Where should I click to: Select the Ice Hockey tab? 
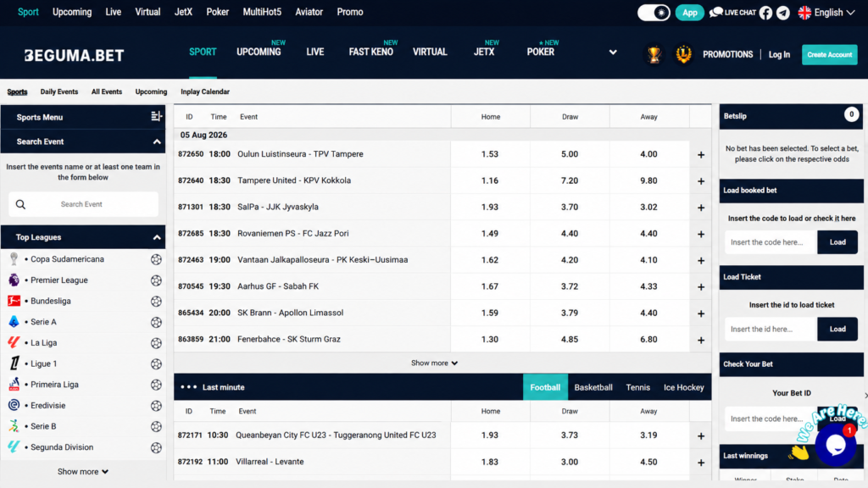[x=684, y=387]
